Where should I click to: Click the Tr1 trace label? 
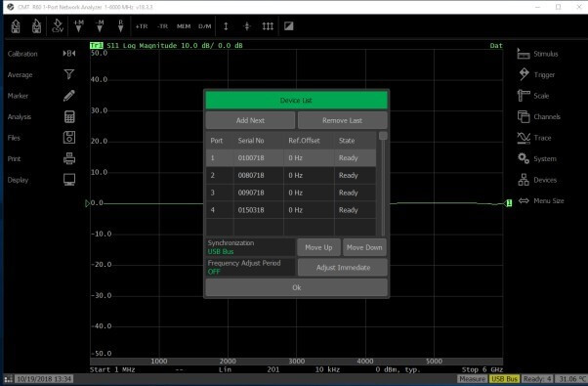[x=97, y=45]
